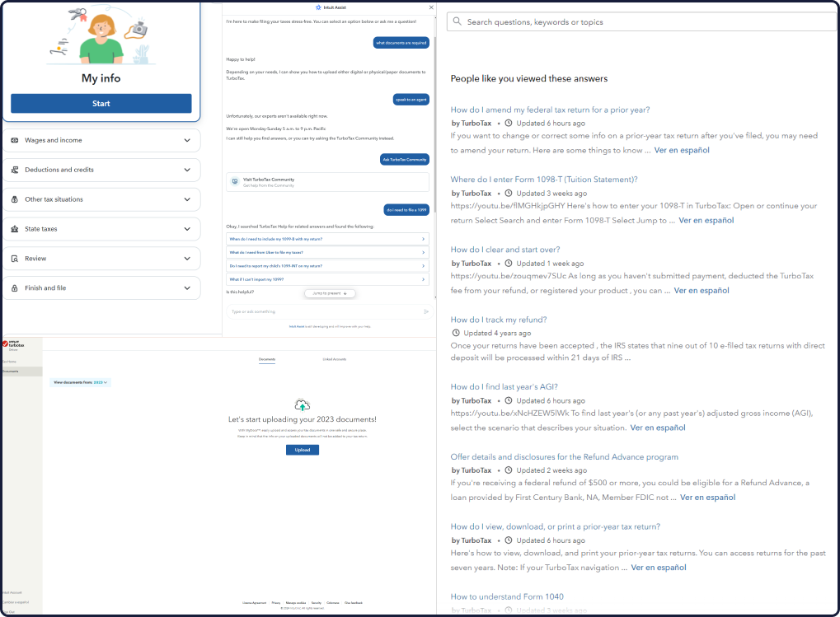Viewport: 840px width, 617px height.
Task: Open 'How do I amend my federal tax return' link
Action: pos(550,110)
